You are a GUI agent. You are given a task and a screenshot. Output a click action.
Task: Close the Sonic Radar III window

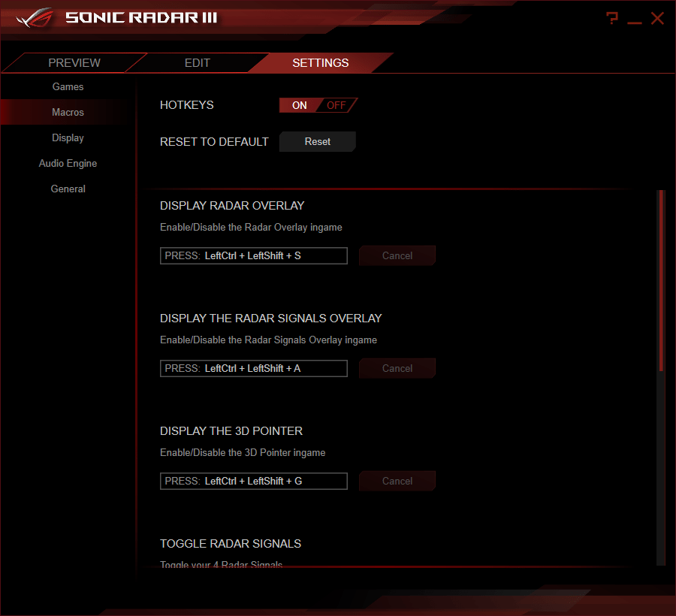click(x=657, y=19)
